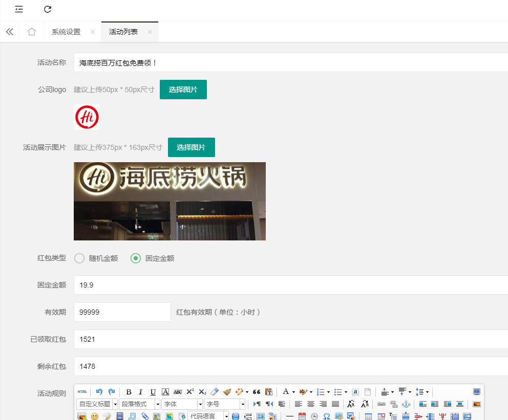Screen dimensions: 508x420
Task: Click highlight background color swatch
Action: (x=303, y=392)
